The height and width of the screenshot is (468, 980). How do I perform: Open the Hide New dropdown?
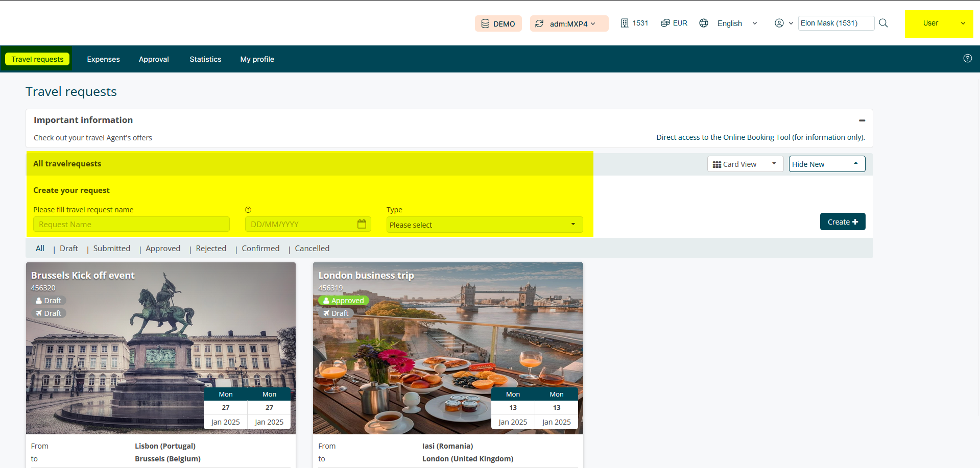[826, 164]
